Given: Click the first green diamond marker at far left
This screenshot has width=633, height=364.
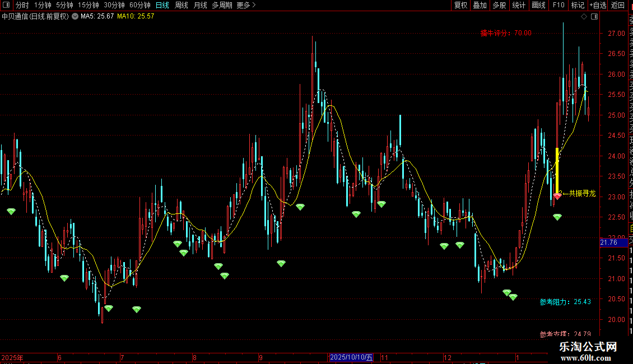Looking at the screenshot, I should [11, 212].
